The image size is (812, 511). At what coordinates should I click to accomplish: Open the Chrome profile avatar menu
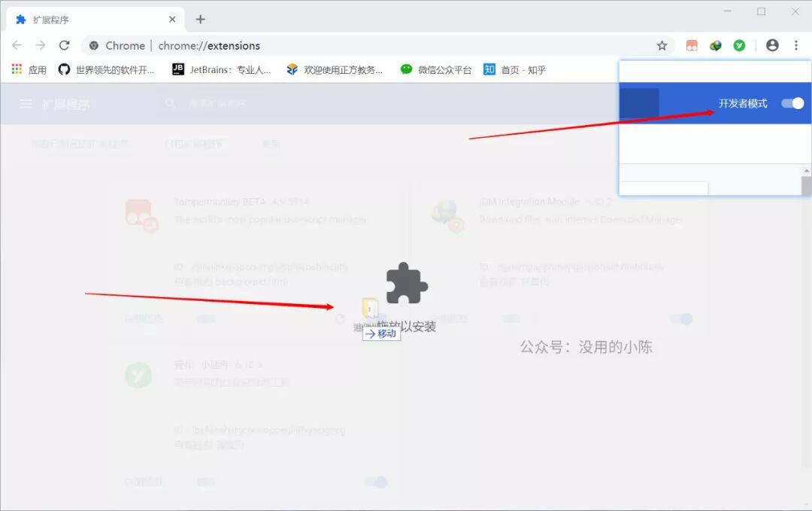tap(772, 46)
